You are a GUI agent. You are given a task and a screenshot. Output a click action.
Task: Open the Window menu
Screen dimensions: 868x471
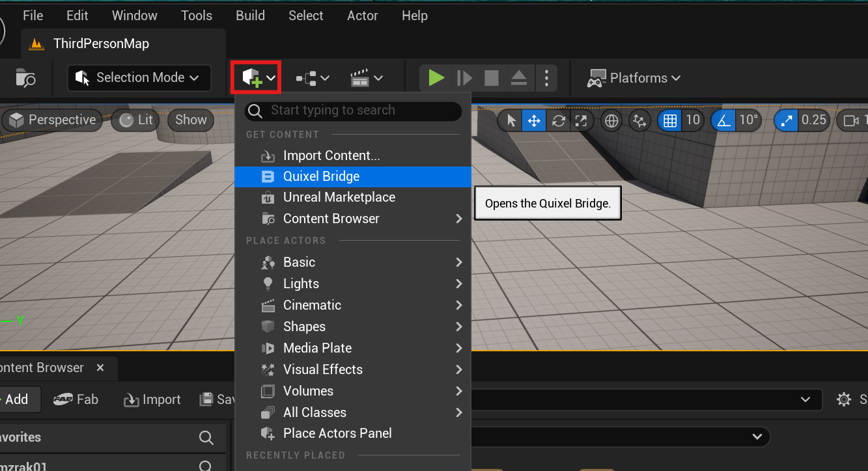pyautogui.click(x=134, y=16)
